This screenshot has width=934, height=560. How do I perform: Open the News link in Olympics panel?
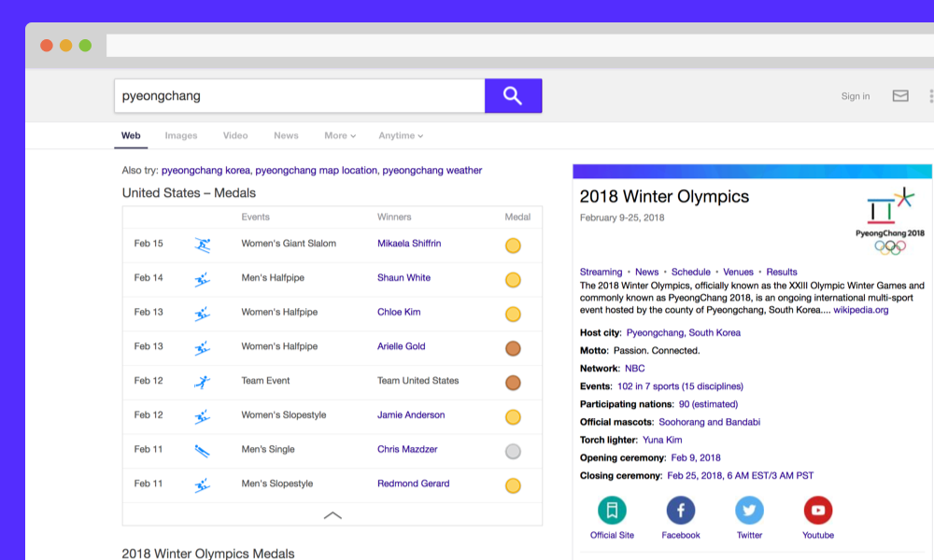click(647, 272)
